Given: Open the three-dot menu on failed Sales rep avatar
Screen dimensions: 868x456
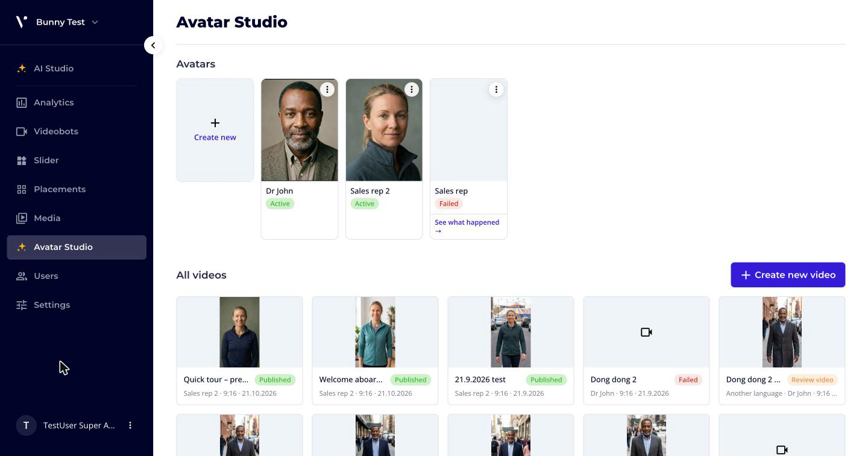Looking at the screenshot, I should tap(496, 89).
